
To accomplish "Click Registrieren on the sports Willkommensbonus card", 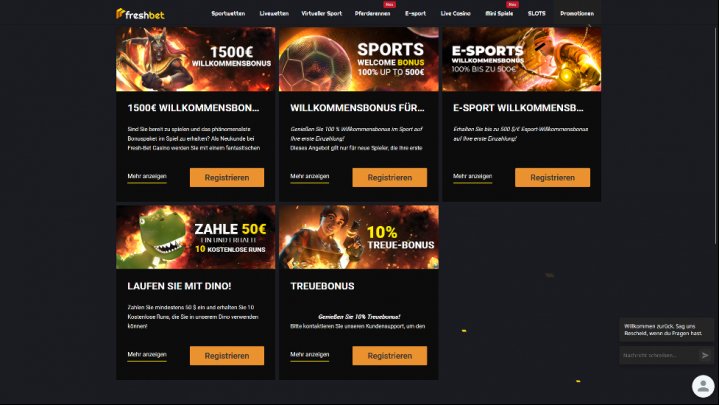I will [x=389, y=178].
